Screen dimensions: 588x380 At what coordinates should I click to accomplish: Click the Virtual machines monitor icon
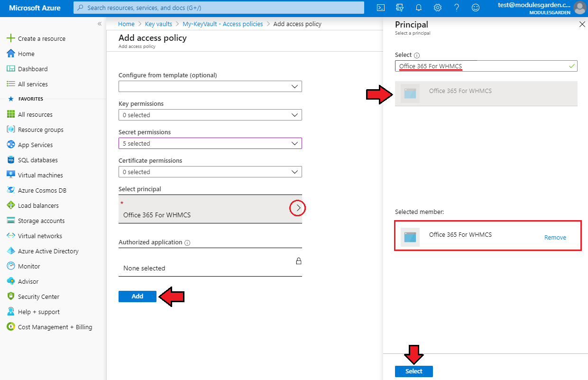click(x=11, y=175)
